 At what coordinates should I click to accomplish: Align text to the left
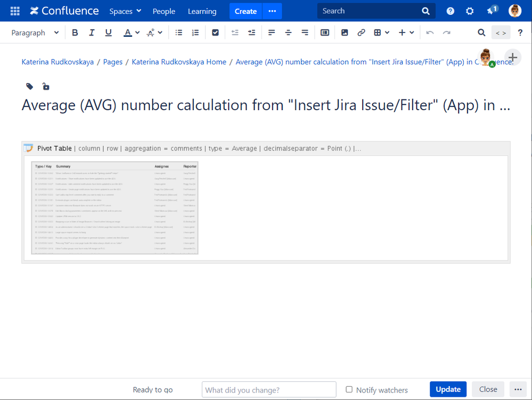pos(272,32)
